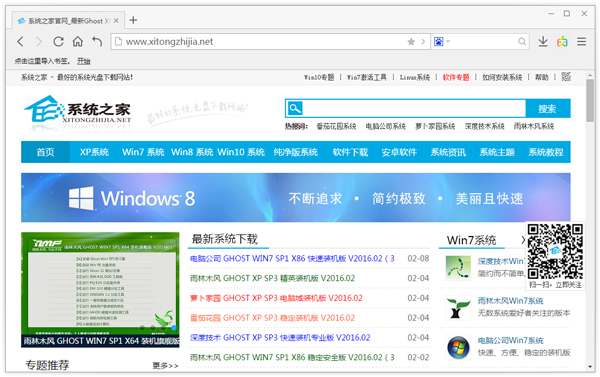Open the downloads arrow icon

click(x=543, y=41)
